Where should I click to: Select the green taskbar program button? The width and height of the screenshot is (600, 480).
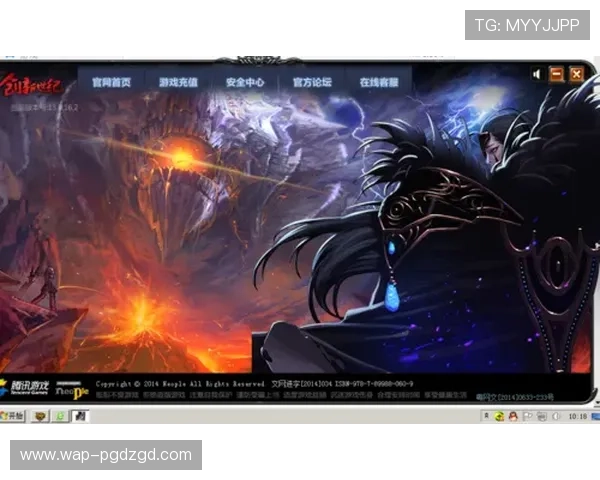tap(60, 416)
